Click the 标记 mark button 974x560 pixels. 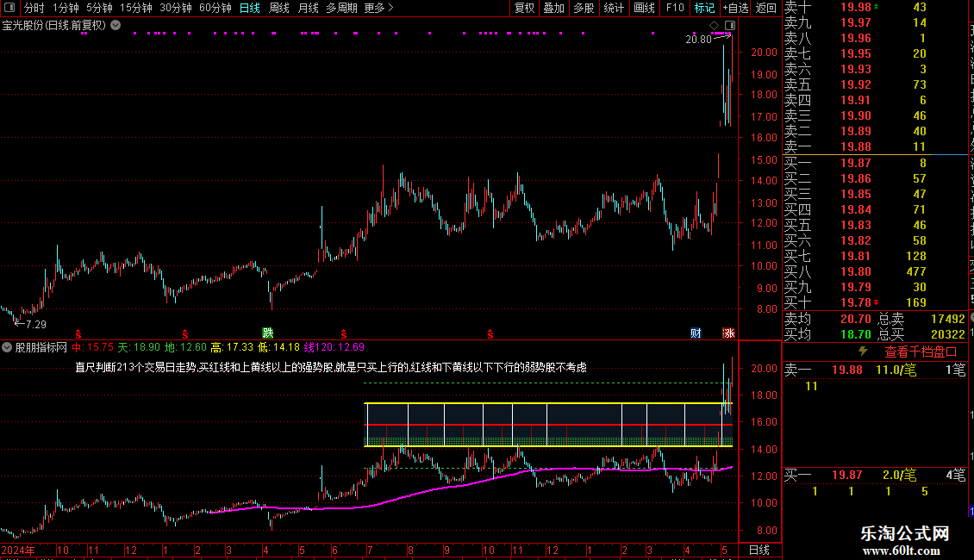(704, 8)
